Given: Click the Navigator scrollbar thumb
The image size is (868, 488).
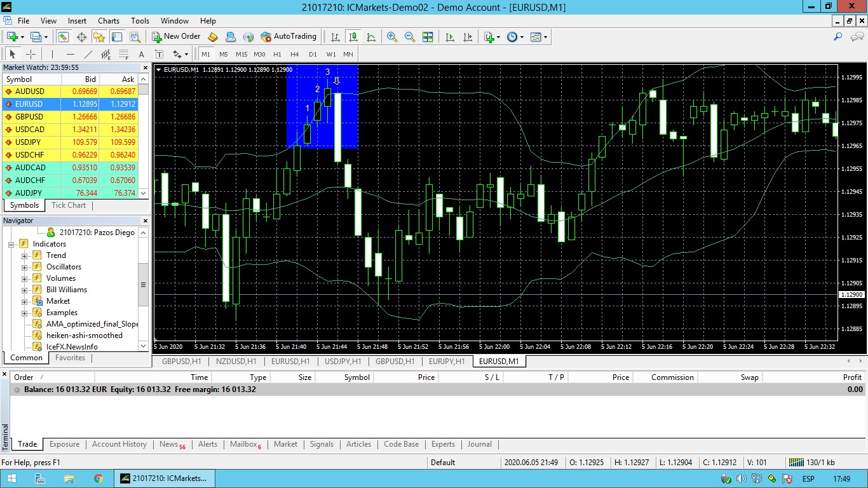Looking at the screenshot, I should 144,286.
